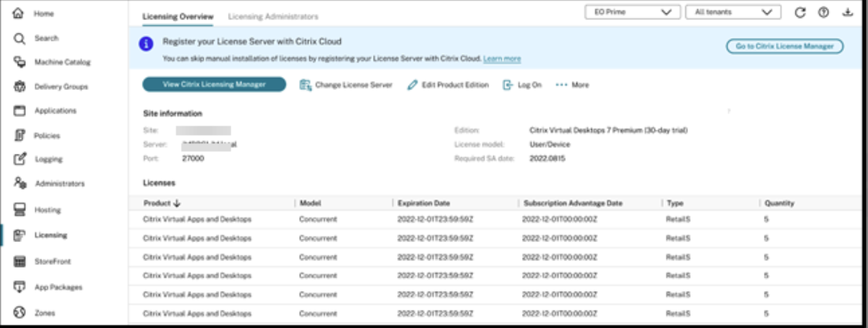The height and width of the screenshot is (328, 868).
Task: Click the Edit Product Edition pencil icon
Action: pos(412,85)
